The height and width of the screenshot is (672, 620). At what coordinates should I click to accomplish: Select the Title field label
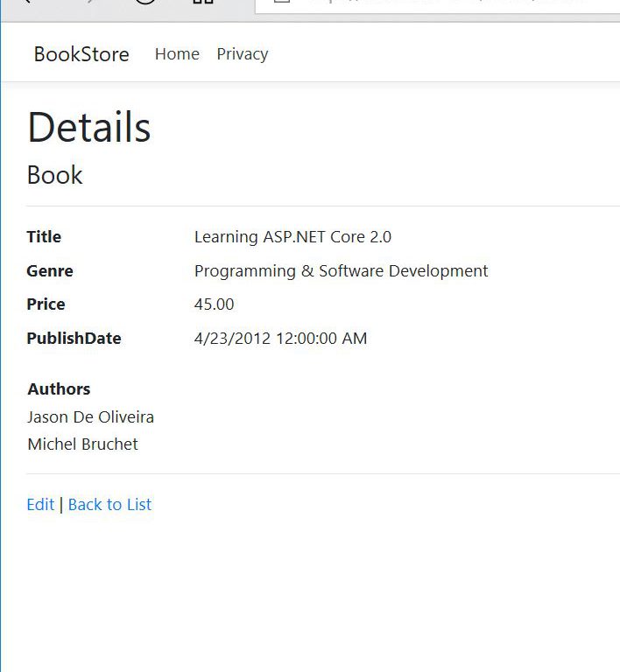coord(44,237)
